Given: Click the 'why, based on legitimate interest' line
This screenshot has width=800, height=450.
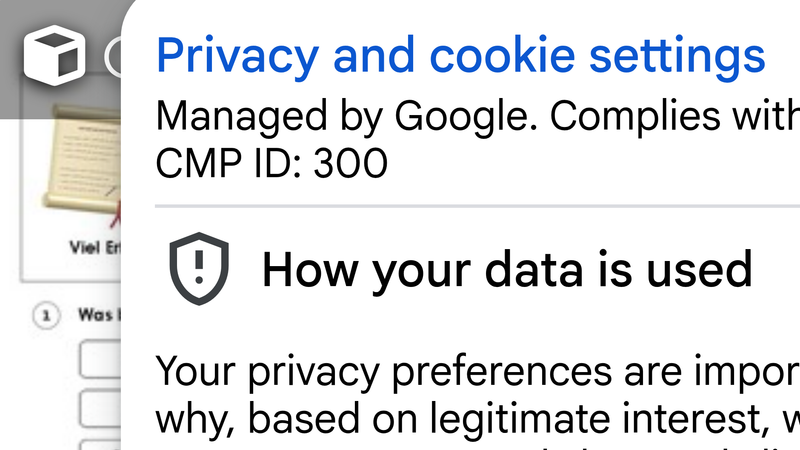Looking at the screenshot, I should tap(478, 418).
